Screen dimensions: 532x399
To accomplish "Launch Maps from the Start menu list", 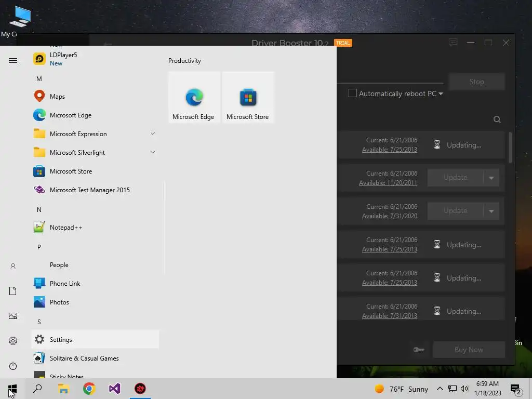I will pos(95,96).
